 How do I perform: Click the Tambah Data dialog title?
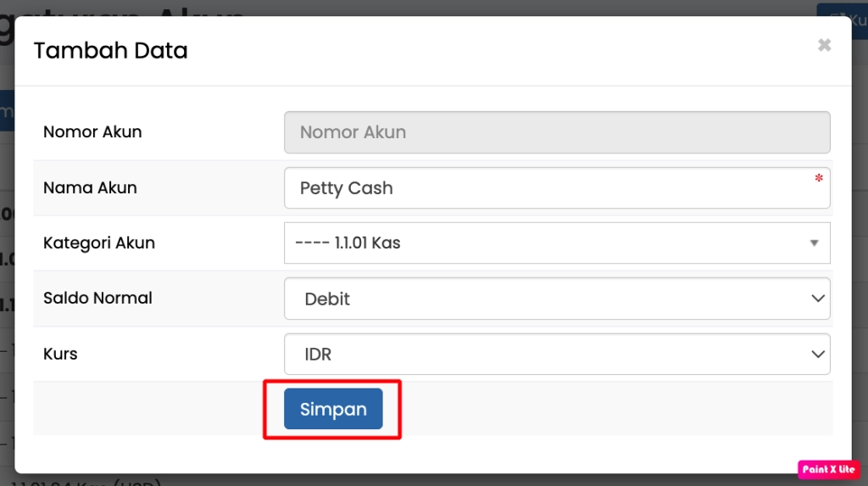110,50
